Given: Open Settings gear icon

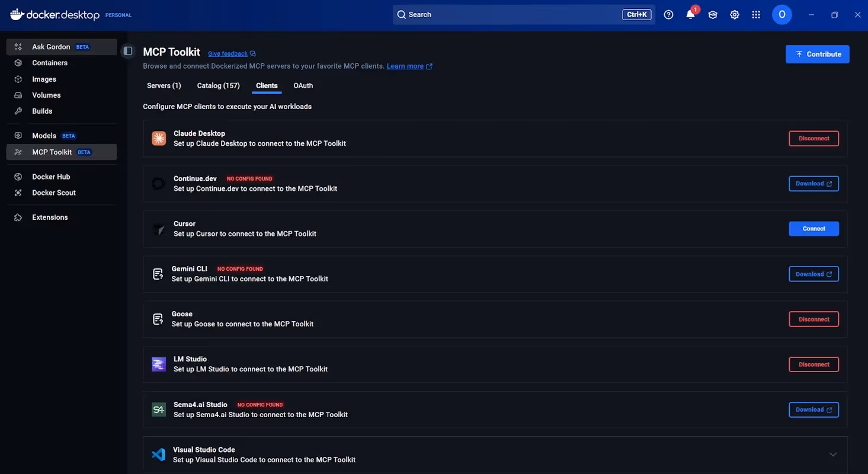Looking at the screenshot, I should [x=735, y=15].
